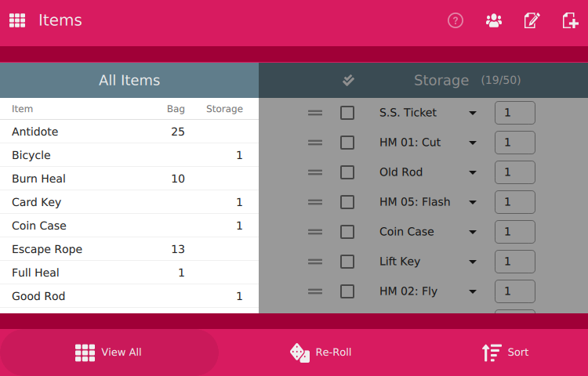Image resolution: width=588 pixels, height=376 pixels.
Task: Switch to the All Items tab
Action: pos(129,80)
